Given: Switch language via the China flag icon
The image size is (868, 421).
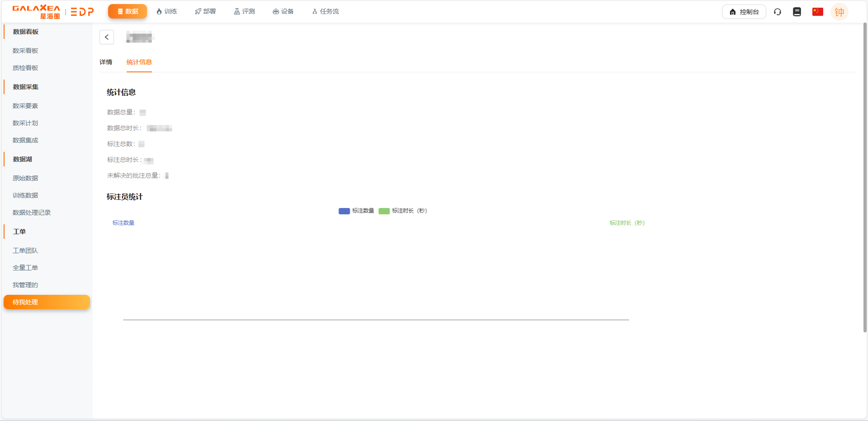Looking at the screenshot, I should (x=817, y=12).
